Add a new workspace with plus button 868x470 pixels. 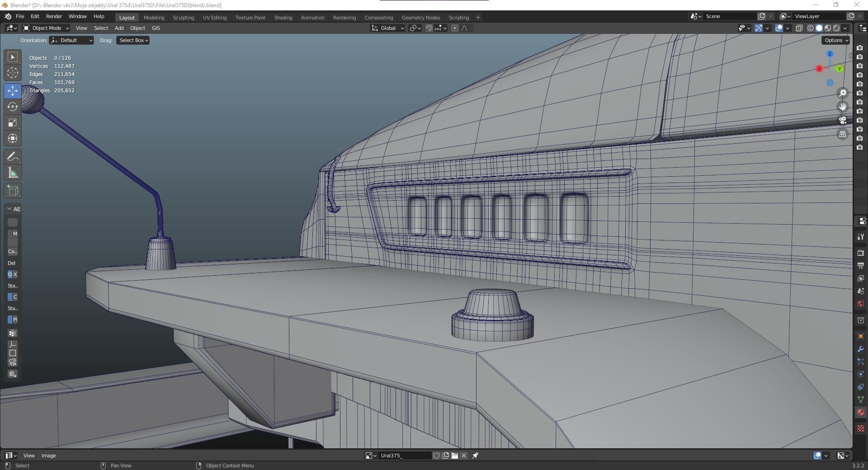[478, 18]
